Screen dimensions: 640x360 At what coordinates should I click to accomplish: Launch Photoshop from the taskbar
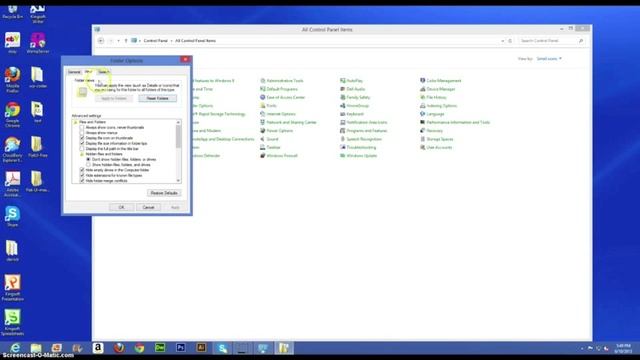point(180,348)
